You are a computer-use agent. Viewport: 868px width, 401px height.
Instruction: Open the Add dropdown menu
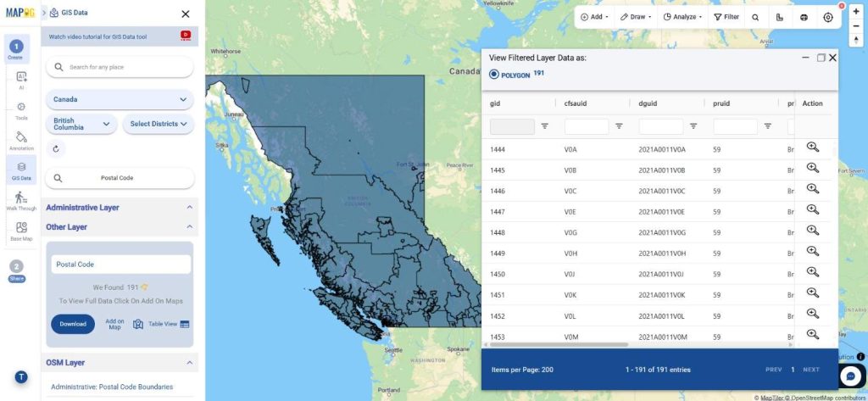[x=594, y=17]
